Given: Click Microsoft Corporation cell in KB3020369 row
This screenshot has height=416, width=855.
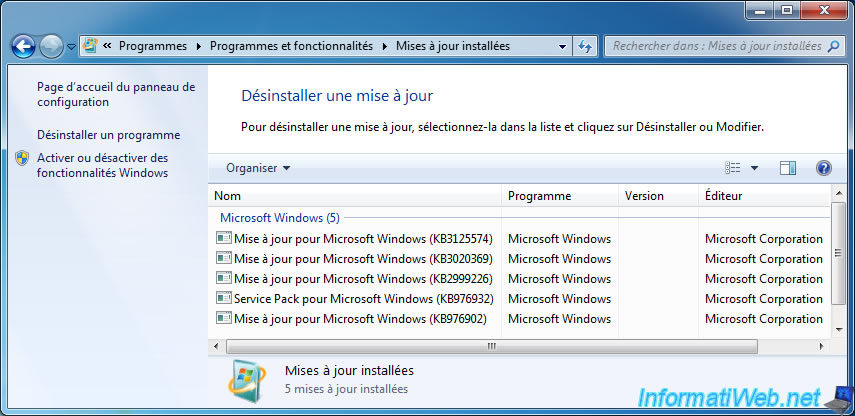Looking at the screenshot, I should pos(764,259).
